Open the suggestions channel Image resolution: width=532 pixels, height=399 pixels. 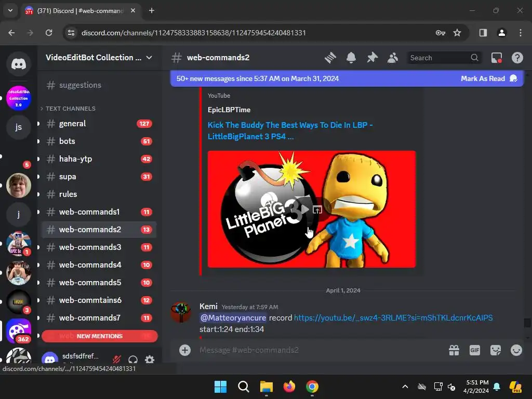click(x=99, y=85)
